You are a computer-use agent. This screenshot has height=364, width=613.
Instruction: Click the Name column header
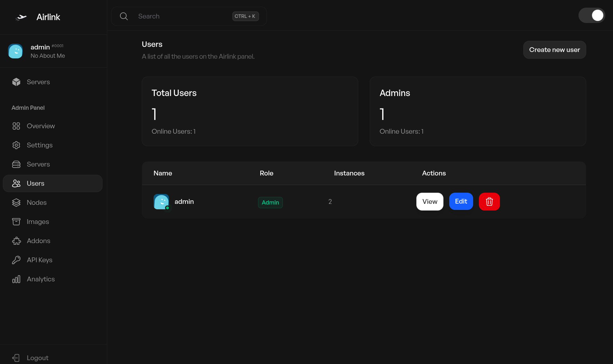click(163, 173)
